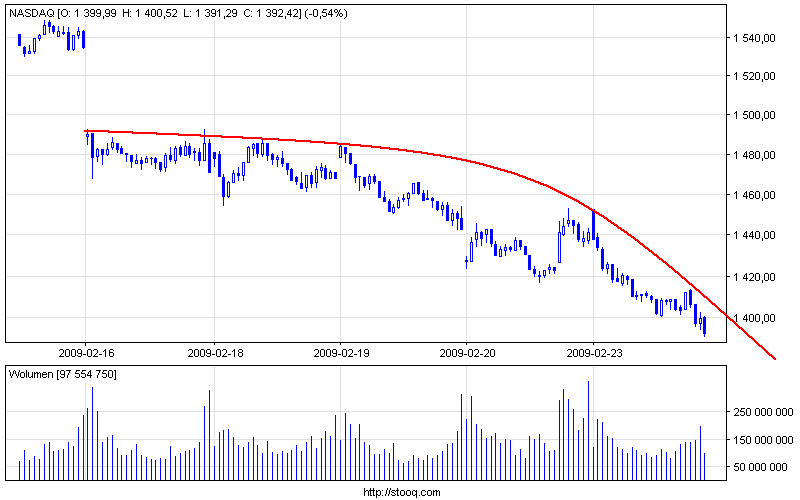This screenshot has width=800, height=500.
Task: Select the 2009-02-16 date label
Action: (85, 352)
